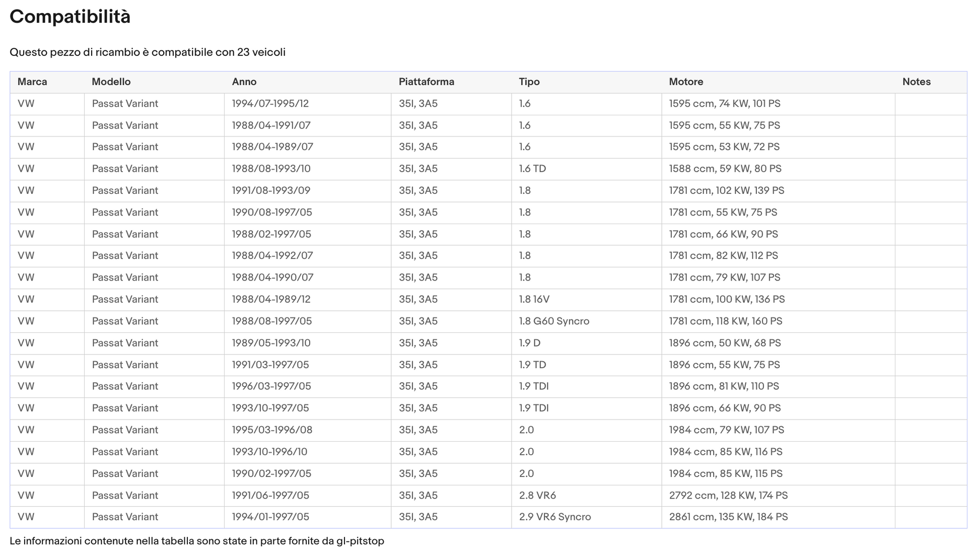Click the 1.6 TD type cell
980x556 pixels.
point(532,169)
